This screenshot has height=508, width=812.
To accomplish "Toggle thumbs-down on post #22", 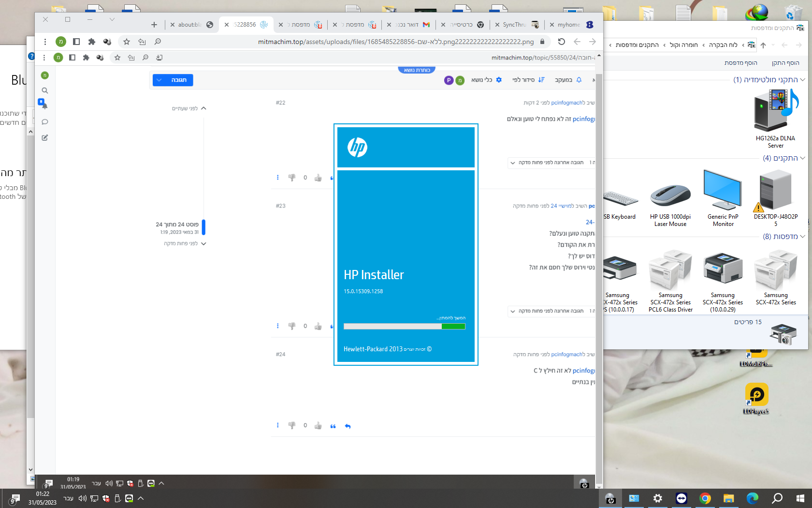I will tap(292, 178).
